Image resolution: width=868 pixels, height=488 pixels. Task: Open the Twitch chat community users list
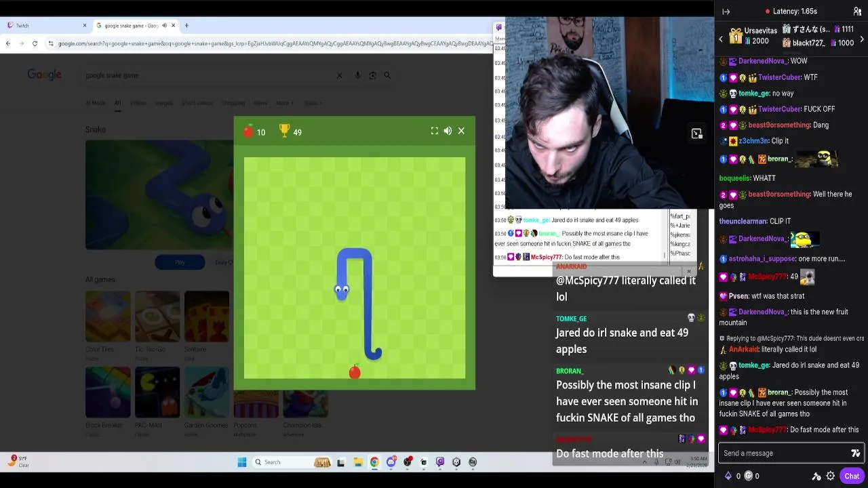857,12
